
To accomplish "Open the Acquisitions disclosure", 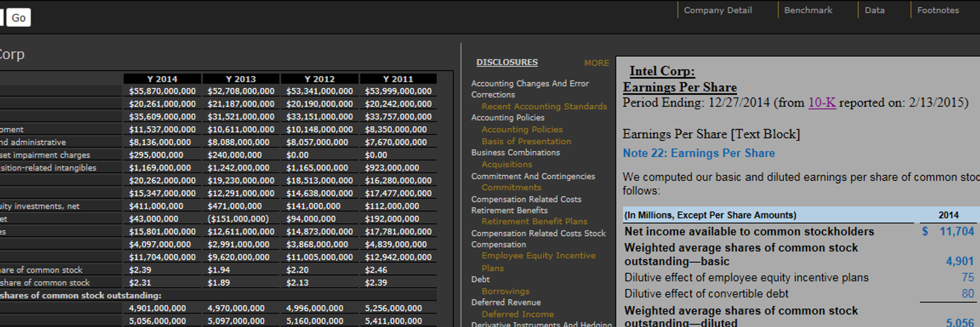I will (x=506, y=164).
